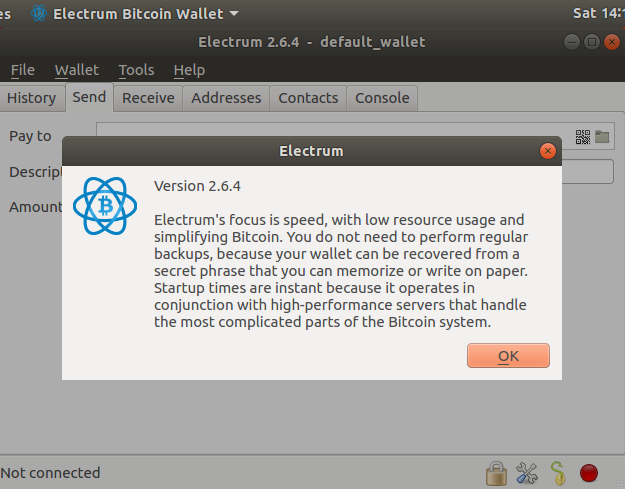Viewport: 625px width, 489px height.
Task: Switch to the History tab
Action: point(32,98)
